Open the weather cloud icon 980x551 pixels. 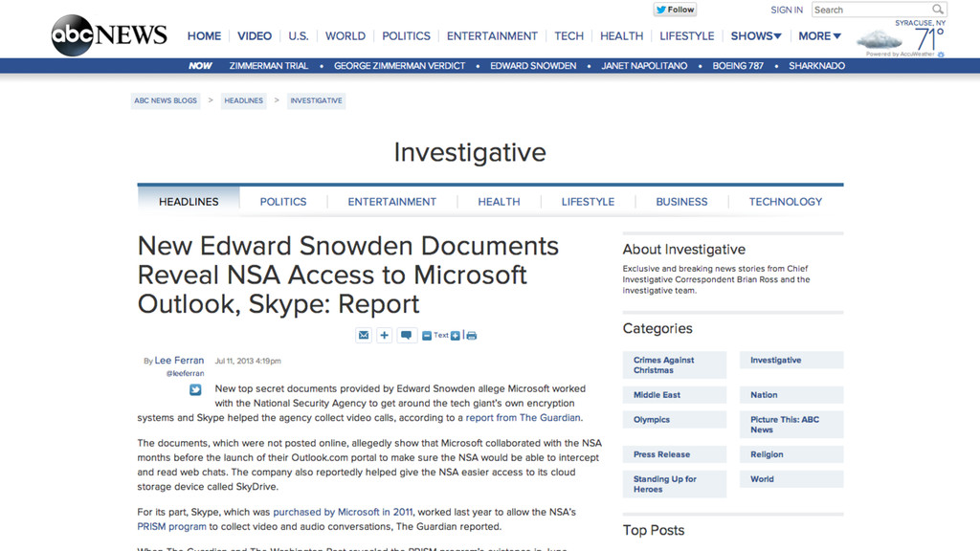880,40
